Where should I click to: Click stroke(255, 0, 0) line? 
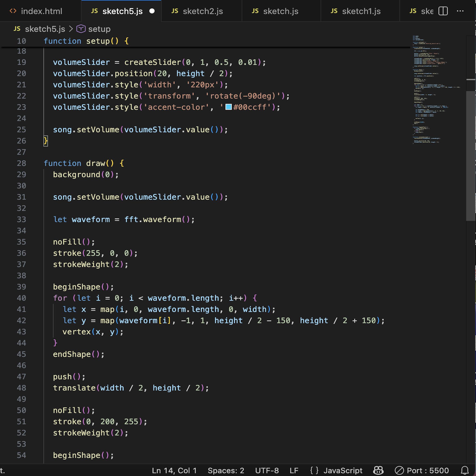point(95,253)
